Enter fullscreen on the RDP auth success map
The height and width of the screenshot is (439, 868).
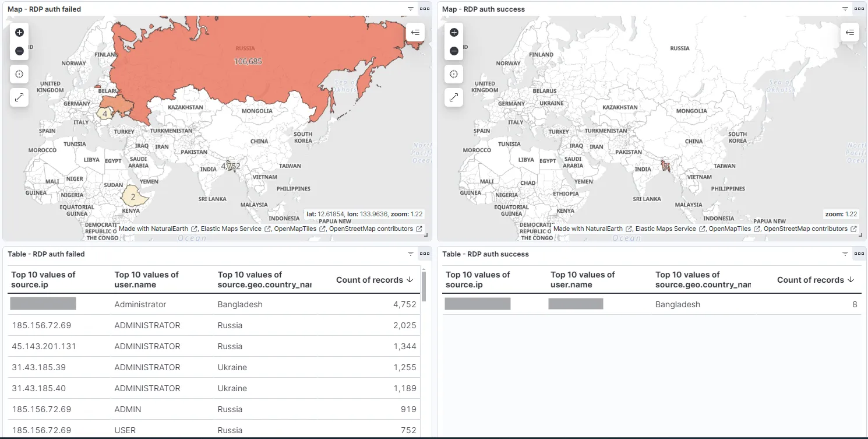[454, 97]
